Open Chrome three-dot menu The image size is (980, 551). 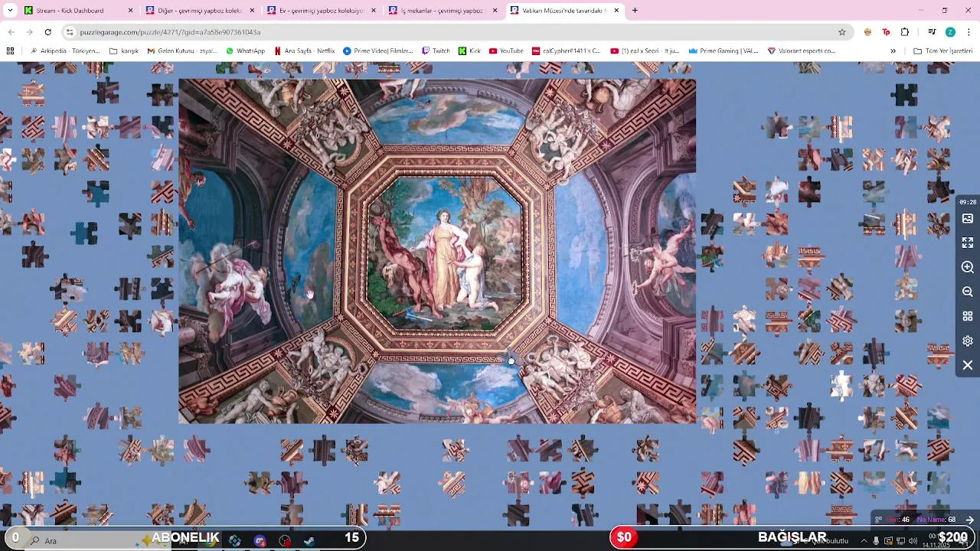969,32
